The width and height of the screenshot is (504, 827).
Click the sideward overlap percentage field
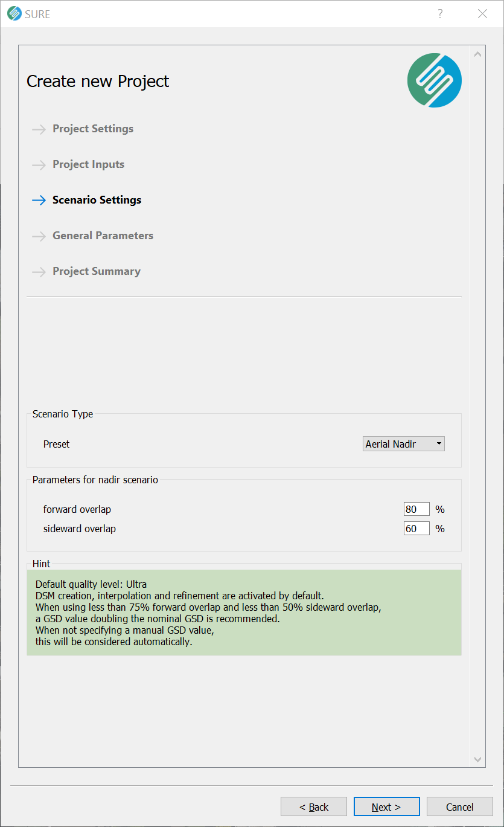coord(416,529)
